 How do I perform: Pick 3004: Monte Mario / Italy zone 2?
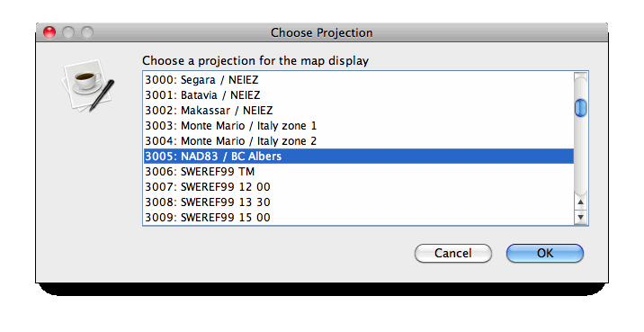(359, 141)
